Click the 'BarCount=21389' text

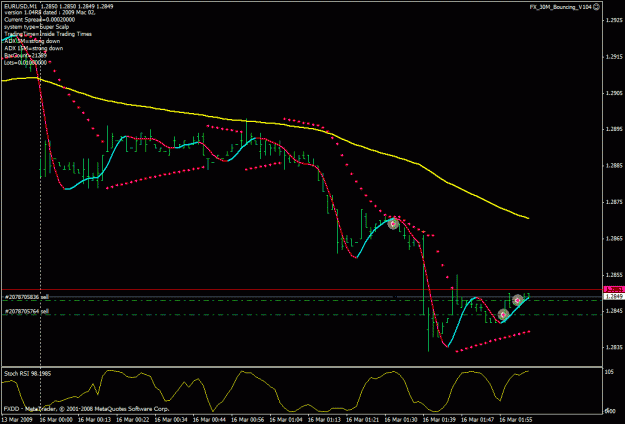tap(25, 55)
